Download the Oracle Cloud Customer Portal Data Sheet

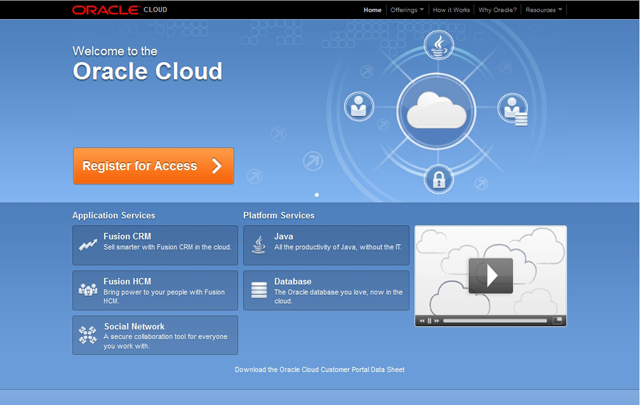320,369
